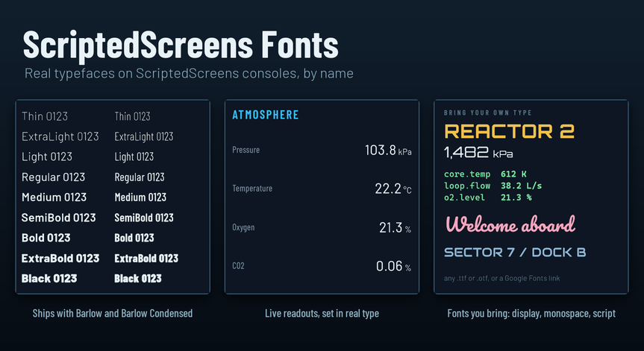This screenshot has height=351, width=644.
Task: Select the wide Barlow "ExtraLight 0123" sample
Action: [x=60, y=136]
